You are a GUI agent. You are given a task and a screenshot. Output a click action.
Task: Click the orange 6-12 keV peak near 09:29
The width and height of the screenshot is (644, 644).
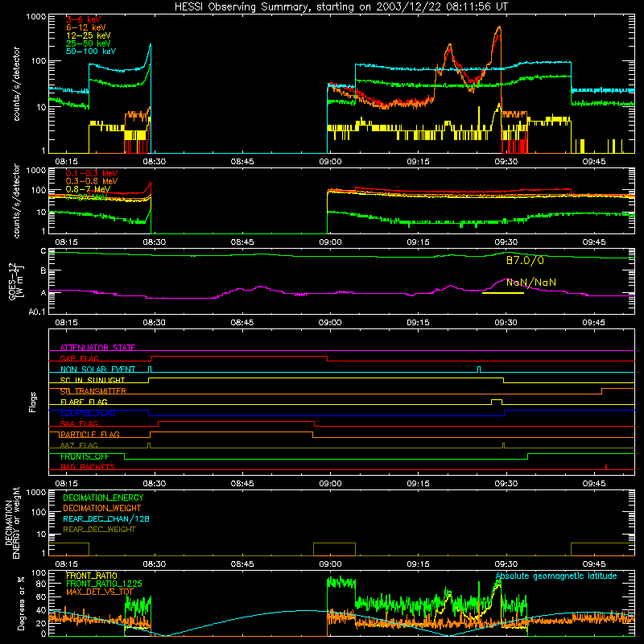(499, 28)
